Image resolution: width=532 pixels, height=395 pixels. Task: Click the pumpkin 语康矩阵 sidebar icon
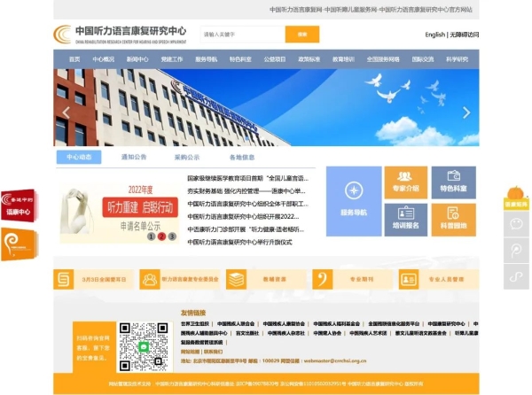(x=516, y=197)
